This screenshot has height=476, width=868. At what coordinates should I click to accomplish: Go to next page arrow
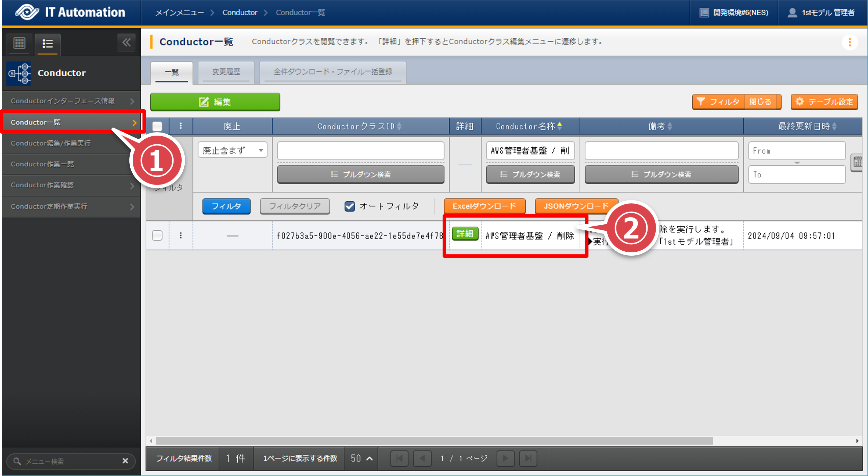tap(505, 458)
